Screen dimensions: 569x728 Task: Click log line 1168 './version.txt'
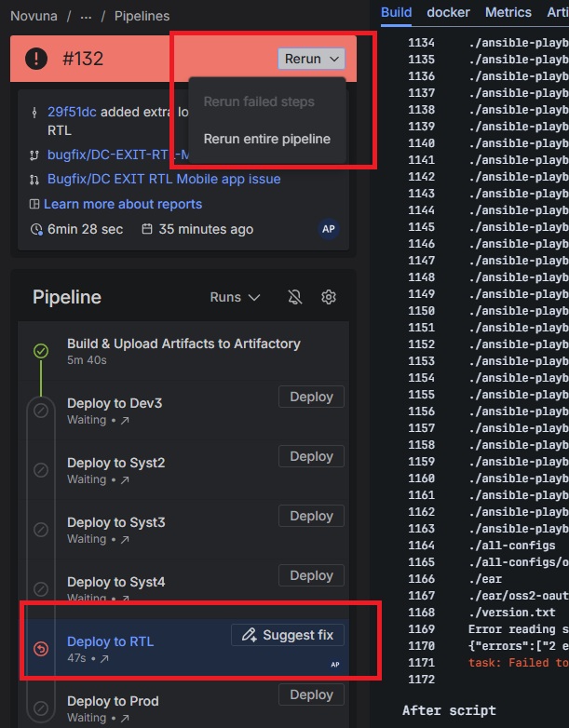click(x=512, y=613)
